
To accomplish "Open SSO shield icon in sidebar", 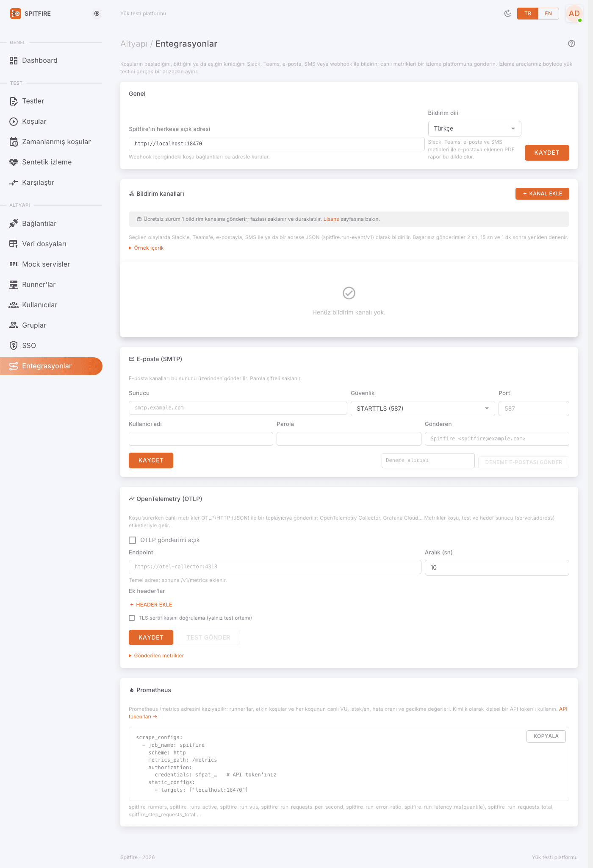I will coord(14,346).
